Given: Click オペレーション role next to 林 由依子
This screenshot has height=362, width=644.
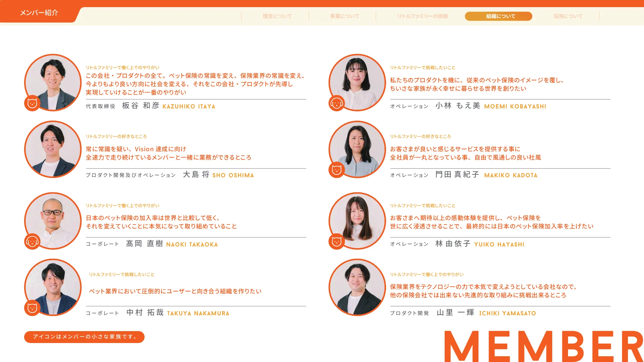Looking at the screenshot, I should [x=409, y=244].
